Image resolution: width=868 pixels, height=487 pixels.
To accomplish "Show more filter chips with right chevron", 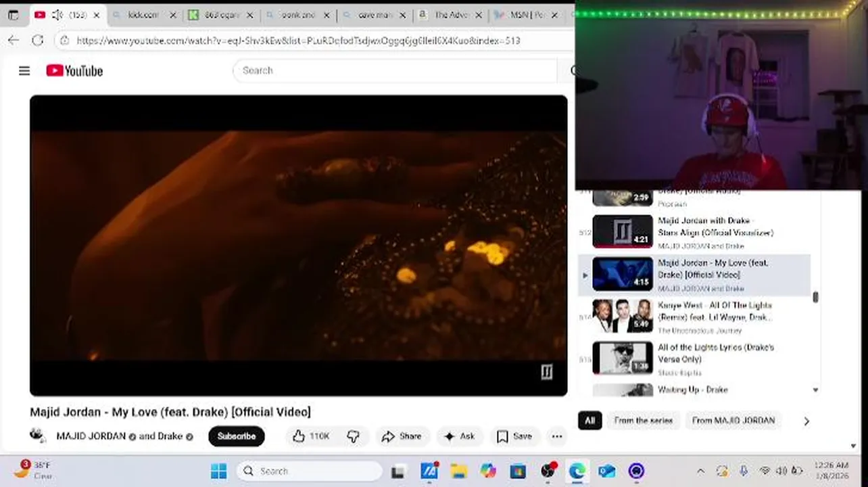I will click(x=806, y=421).
